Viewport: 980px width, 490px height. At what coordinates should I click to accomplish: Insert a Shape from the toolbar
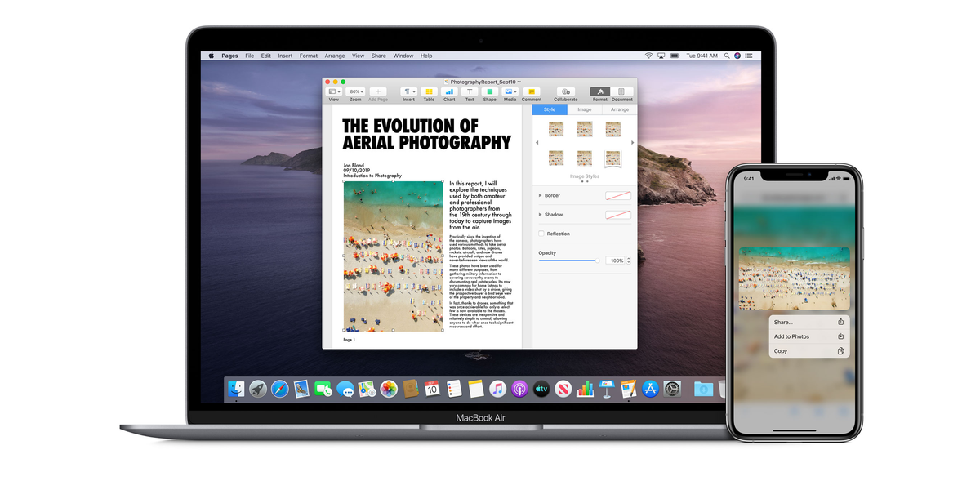(490, 91)
